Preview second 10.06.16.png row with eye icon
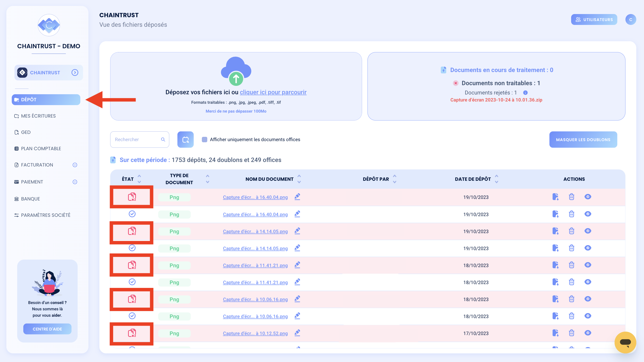Screen dimensions: 644x362 pos(588,316)
